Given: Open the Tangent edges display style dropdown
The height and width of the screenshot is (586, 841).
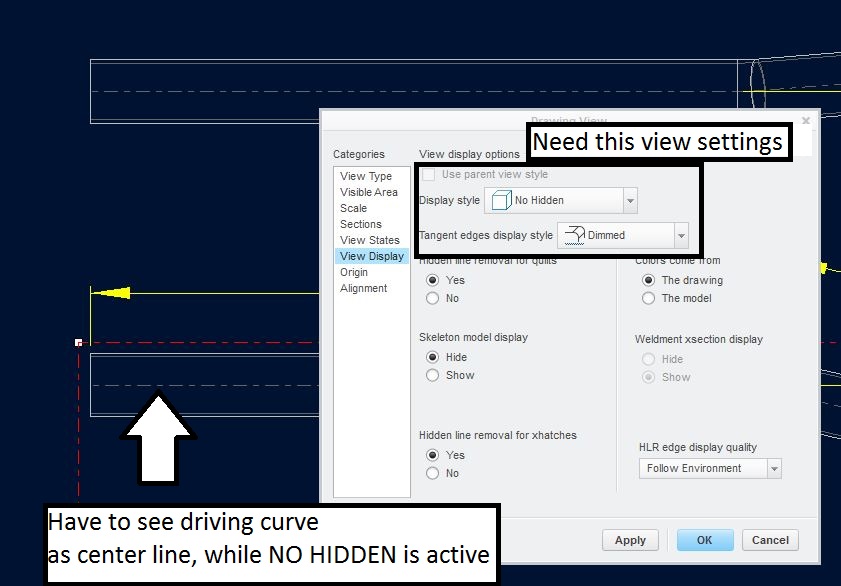Looking at the screenshot, I should click(x=679, y=235).
